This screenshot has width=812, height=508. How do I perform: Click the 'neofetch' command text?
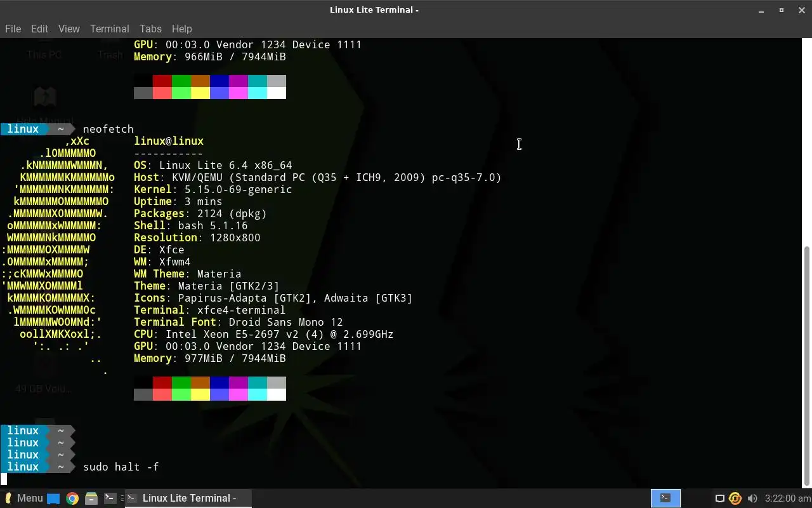coord(108,129)
